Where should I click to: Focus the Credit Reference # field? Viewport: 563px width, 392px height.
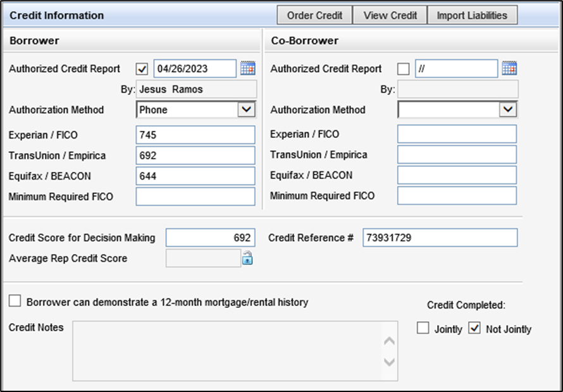point(440,238)
